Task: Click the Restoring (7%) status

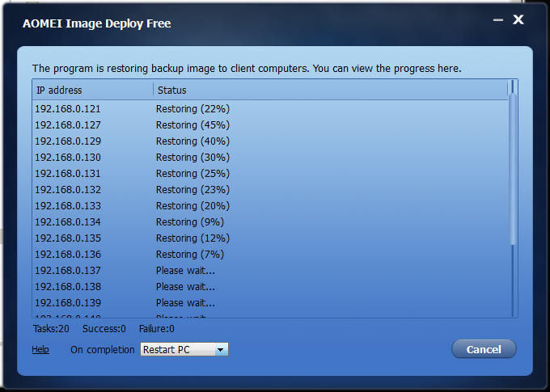Action: (x=190, y=255)
